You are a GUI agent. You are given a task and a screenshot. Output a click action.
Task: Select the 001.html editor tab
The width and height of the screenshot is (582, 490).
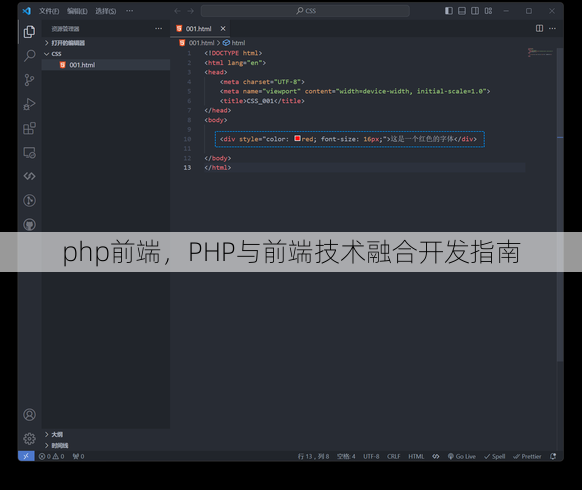[199, 29]
